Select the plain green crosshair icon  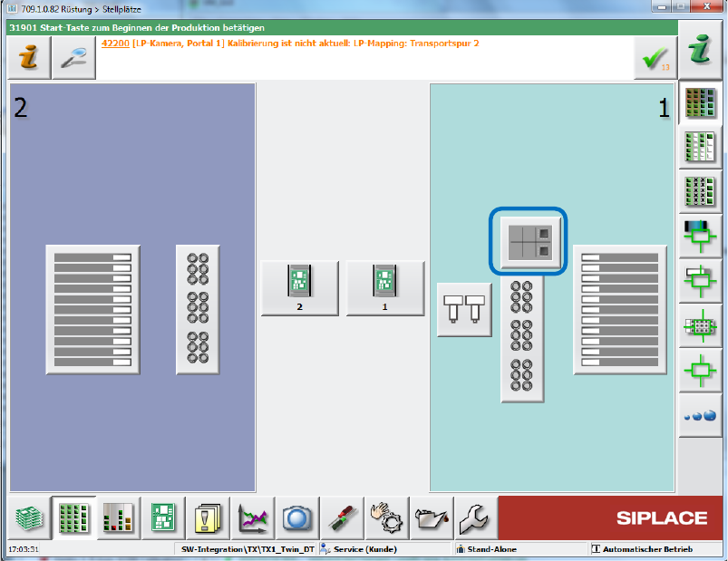click(700, 371)
